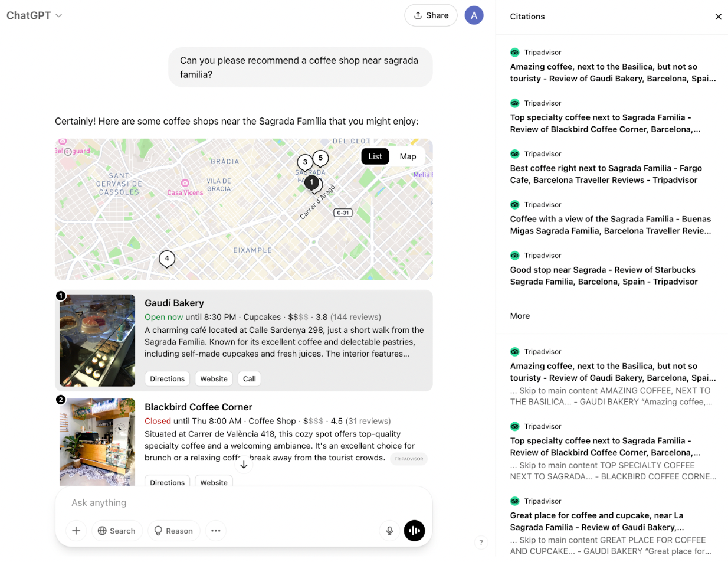This screenshot has width=728, height=562.
Task: Open the Fargo Cafe citation link
Action: click(x=606, y=174)
